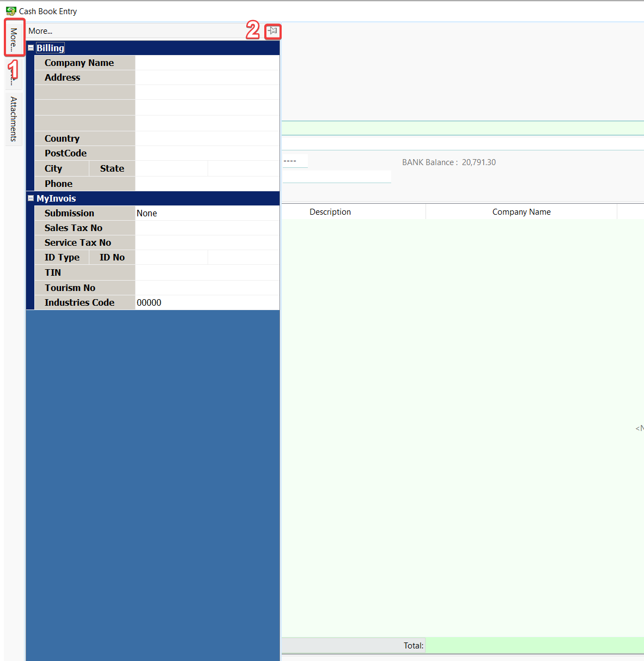Click the billing Company Name input field
This screenshot has width=644, height=661.
click(x=207, y=63)
